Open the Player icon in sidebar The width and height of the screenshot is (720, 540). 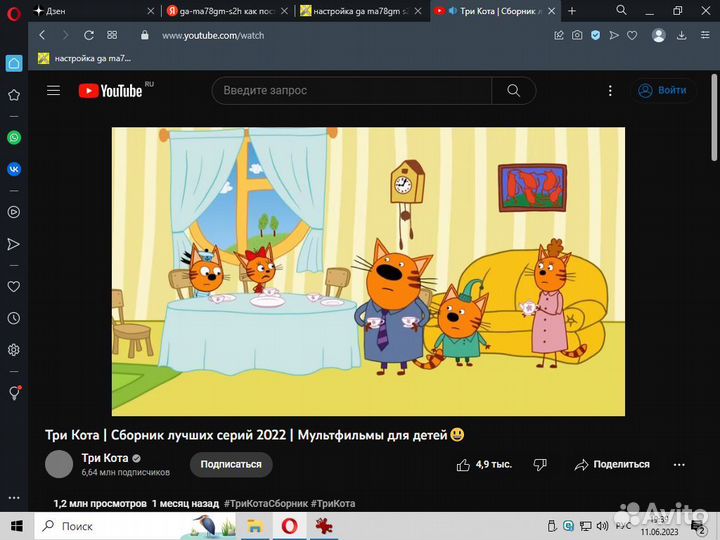click(14, 212)
